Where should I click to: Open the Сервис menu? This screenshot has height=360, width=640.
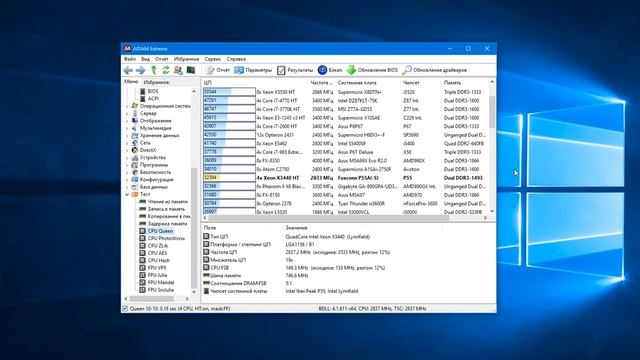coord(213,59)
